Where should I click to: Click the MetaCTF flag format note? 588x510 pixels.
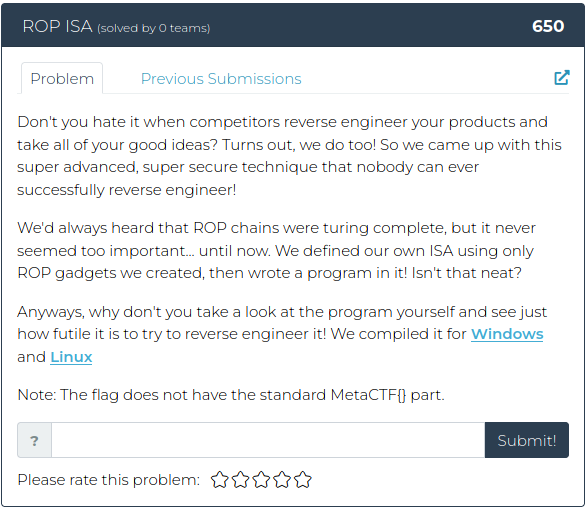pos(231,395)
